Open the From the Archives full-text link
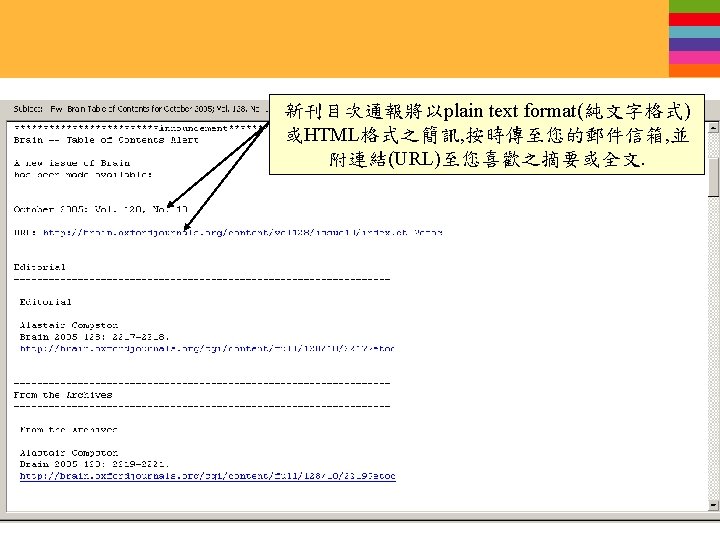The width and height of the screenshot is (720, 540). (x=208, y=476)
